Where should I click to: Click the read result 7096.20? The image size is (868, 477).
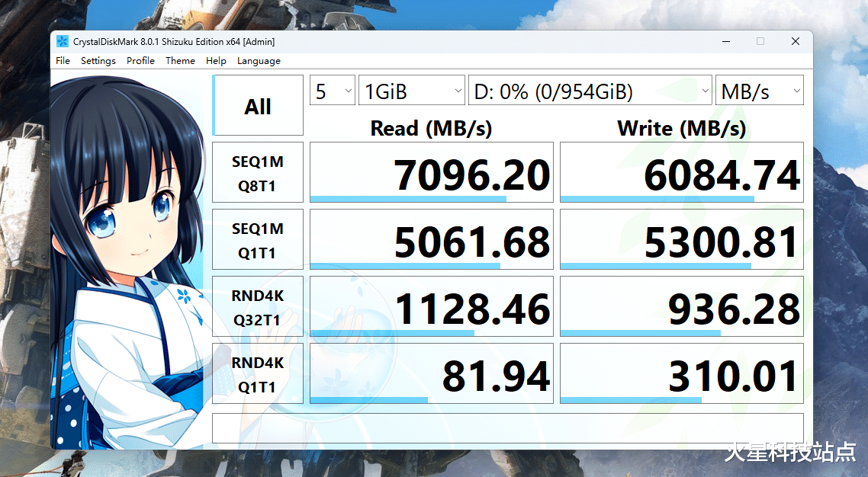pos(432,172)
